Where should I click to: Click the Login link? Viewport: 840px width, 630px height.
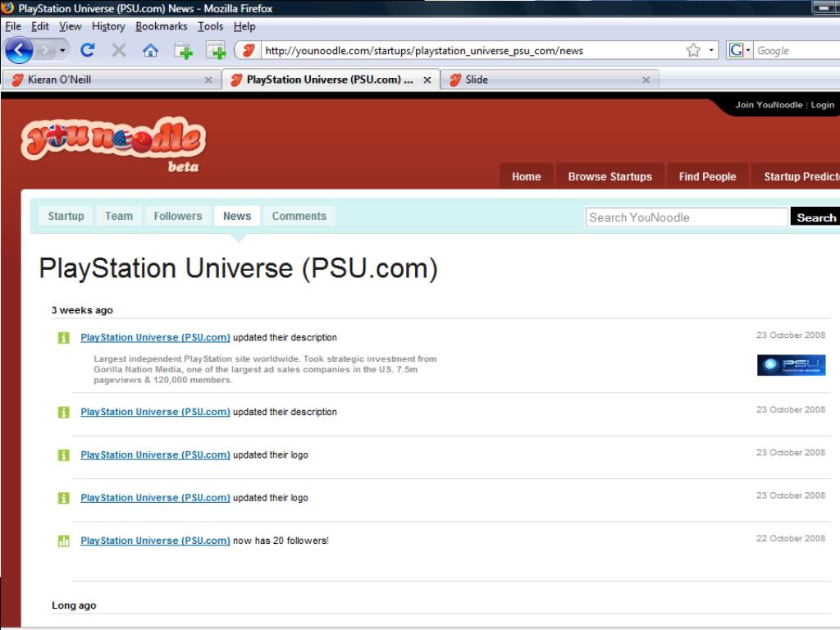pyautogui.click(x=822, y=105)
